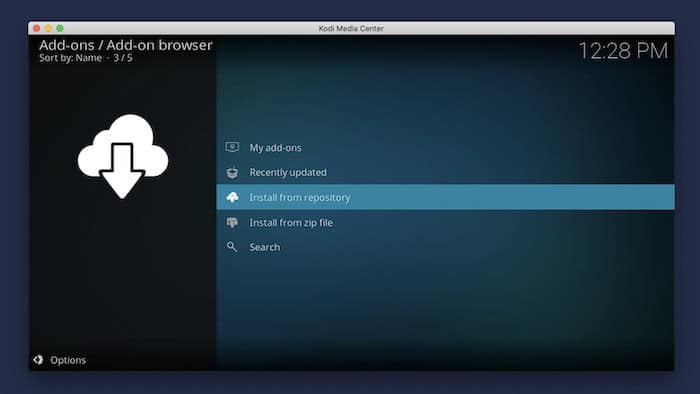Screen dimensions: 700x394
Task: Click the Add-ons / Add-on browser heading
Action: click(125, 45)
